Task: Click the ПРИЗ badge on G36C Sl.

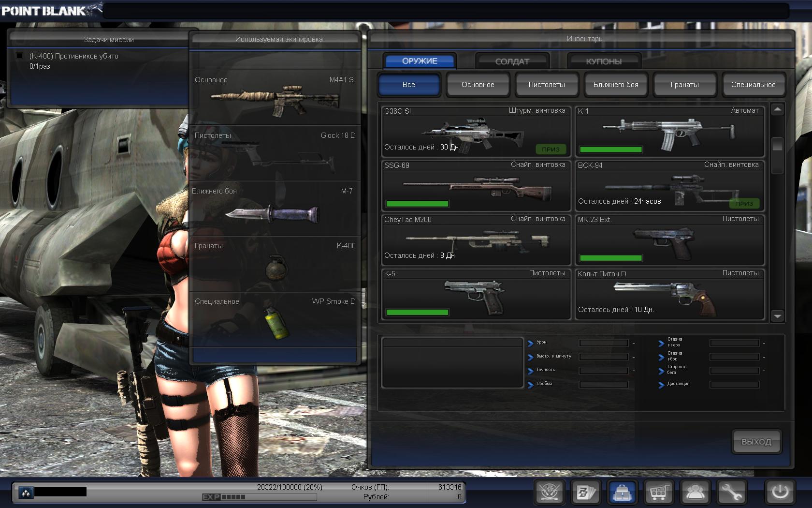Action: (551, 149)
